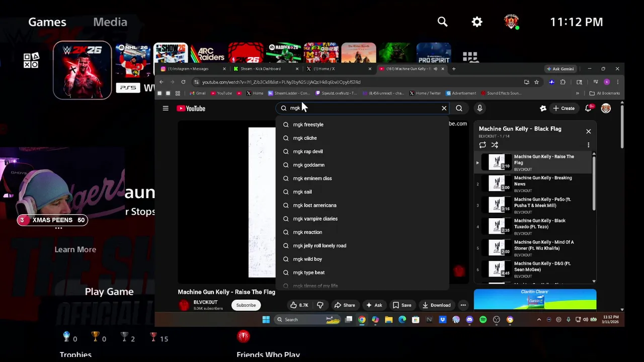Close the Black Flag playlist panel

(588, 131)
